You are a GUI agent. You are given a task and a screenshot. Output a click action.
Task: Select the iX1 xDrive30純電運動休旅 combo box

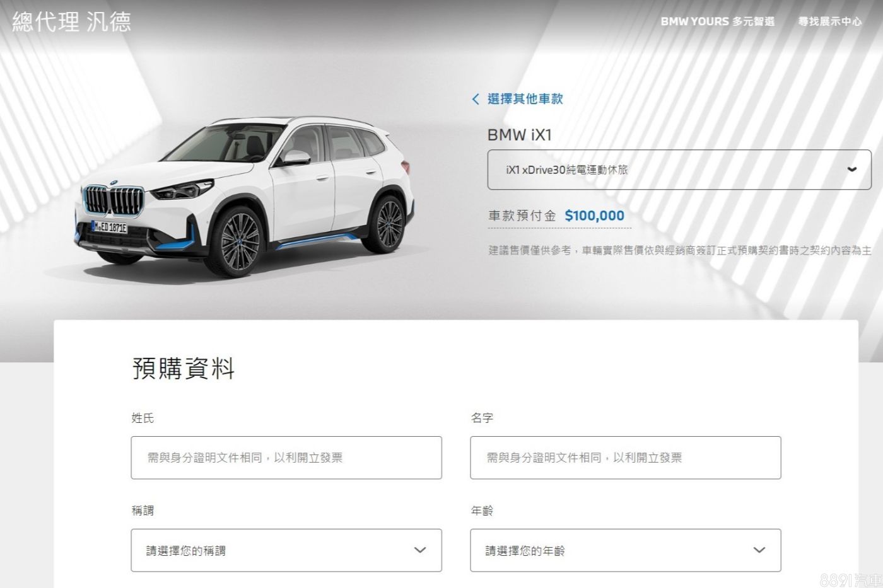[x=679, y=170]
